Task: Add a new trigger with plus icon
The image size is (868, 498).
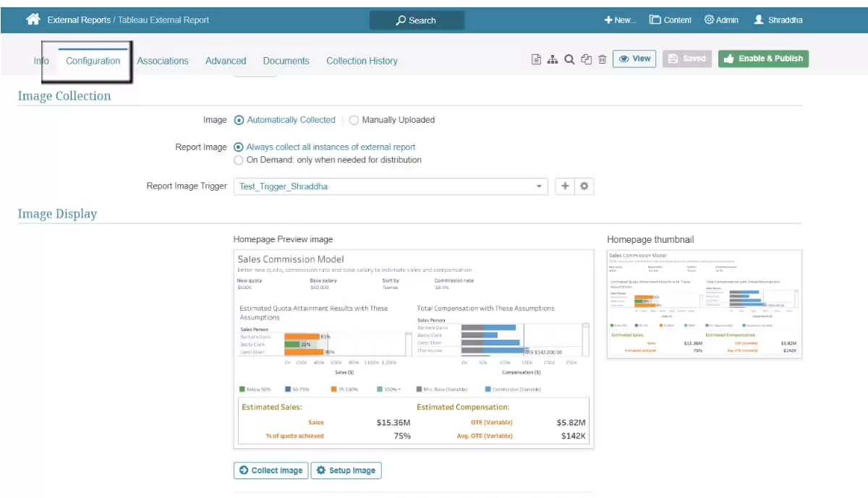Action: (565, 186)
